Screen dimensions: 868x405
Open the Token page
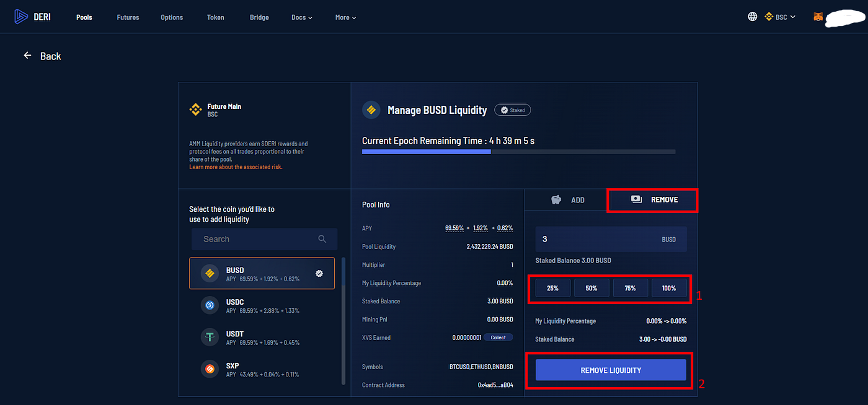point(216,17)
